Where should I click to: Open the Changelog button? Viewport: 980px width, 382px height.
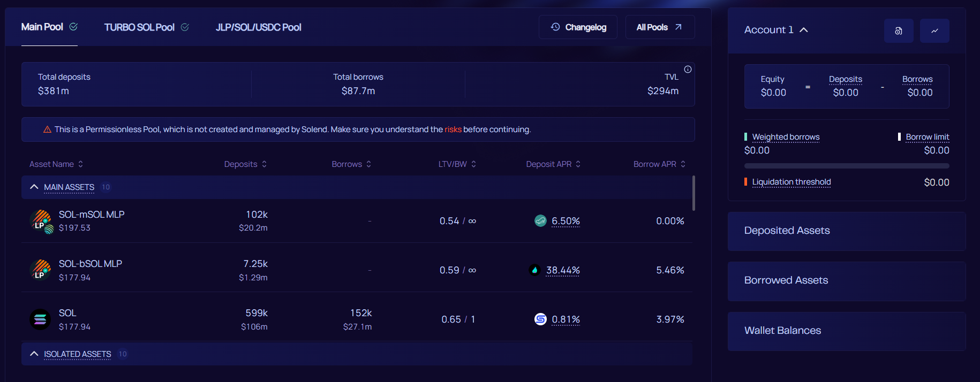(578, 27)
